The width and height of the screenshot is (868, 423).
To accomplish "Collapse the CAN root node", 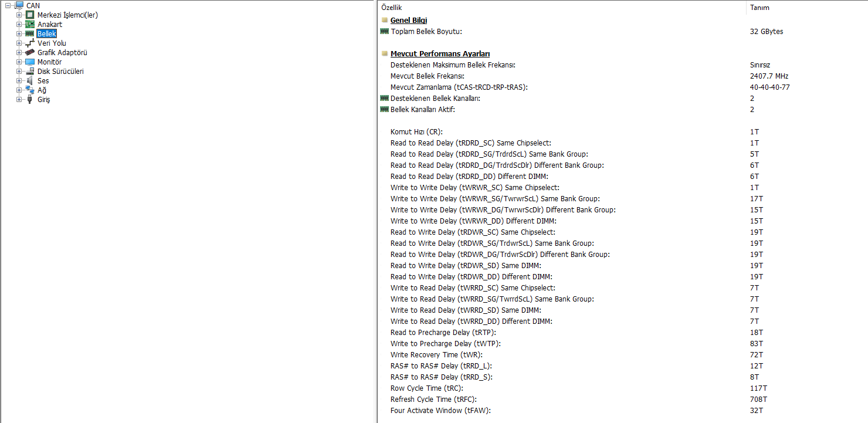I will click(8, 5).
